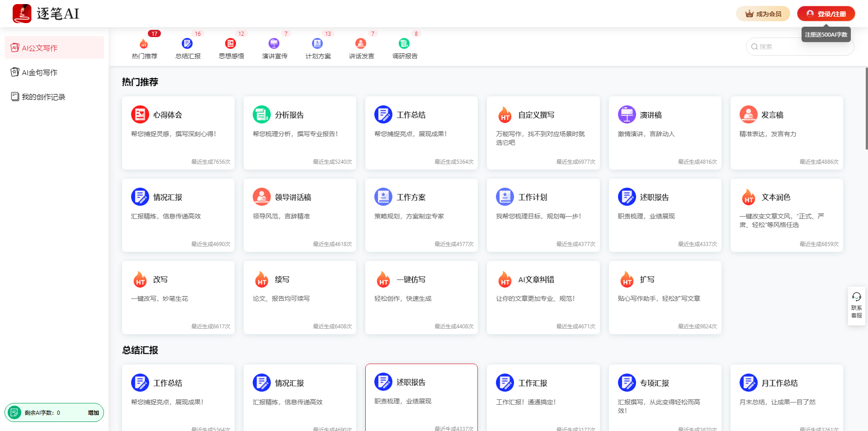Click the 心得体会 card icon
The height and width of the screenshot is (431, 868).
(140, 114)
